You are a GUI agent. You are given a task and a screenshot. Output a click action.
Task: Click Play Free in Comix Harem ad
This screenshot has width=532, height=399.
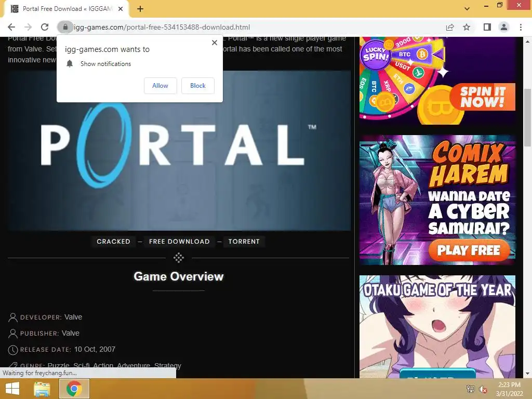coord(469,250)
